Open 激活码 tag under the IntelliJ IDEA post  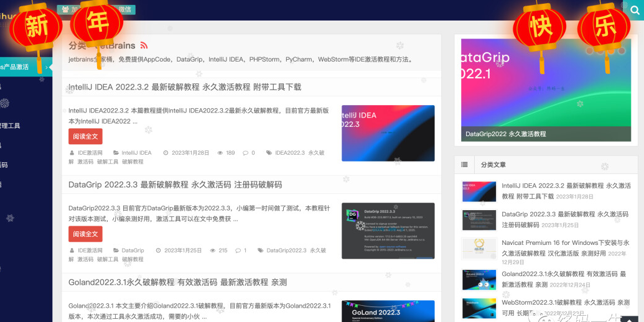tap(85, 162)
